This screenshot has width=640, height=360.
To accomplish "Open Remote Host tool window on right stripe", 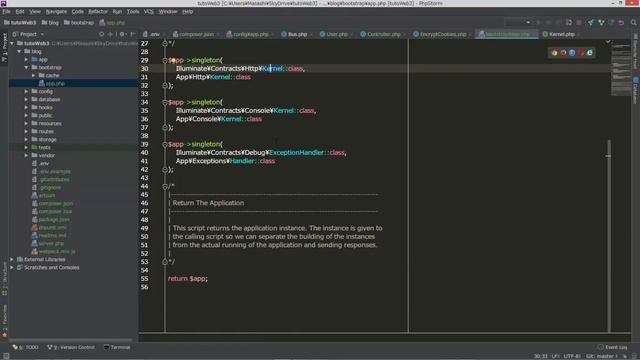I will [x=636, y=52].
